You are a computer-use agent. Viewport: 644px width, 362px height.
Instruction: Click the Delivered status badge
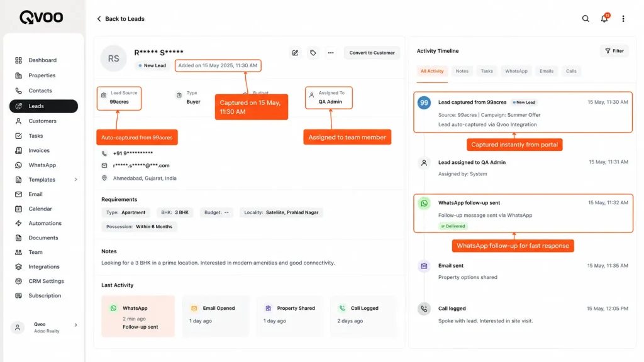[453, 226]
